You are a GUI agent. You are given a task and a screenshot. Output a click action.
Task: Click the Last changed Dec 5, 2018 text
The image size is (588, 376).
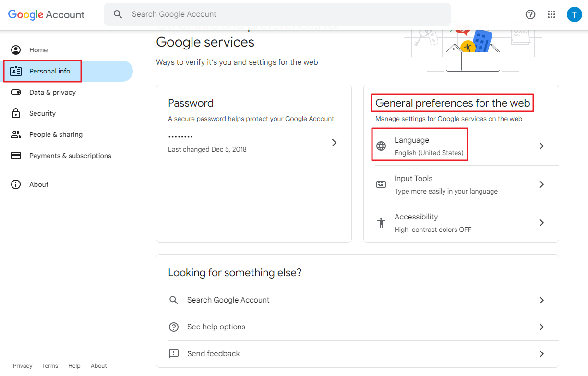(x=207, y=149)
